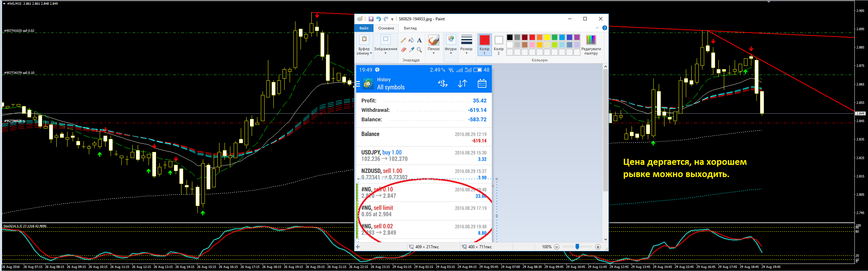Select the yellow 'Цена дергается' chart annotation
The height and width of the screenshot is (271, 868).
[685, 168]
